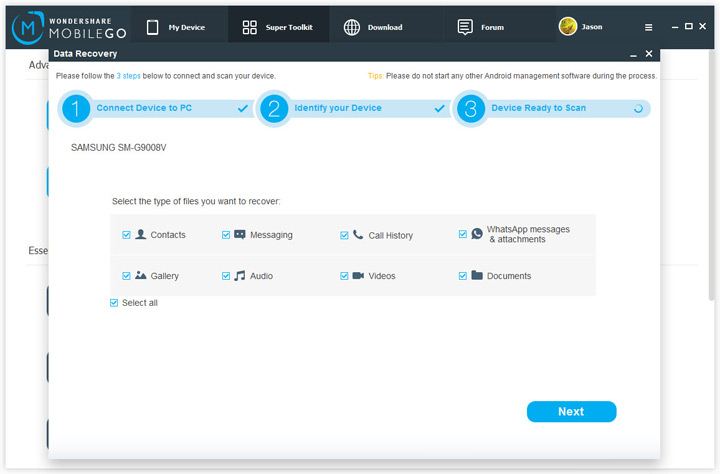Open the Download tab
The height and width of the screenshot is (474, 720).
(x=385, y=27)
